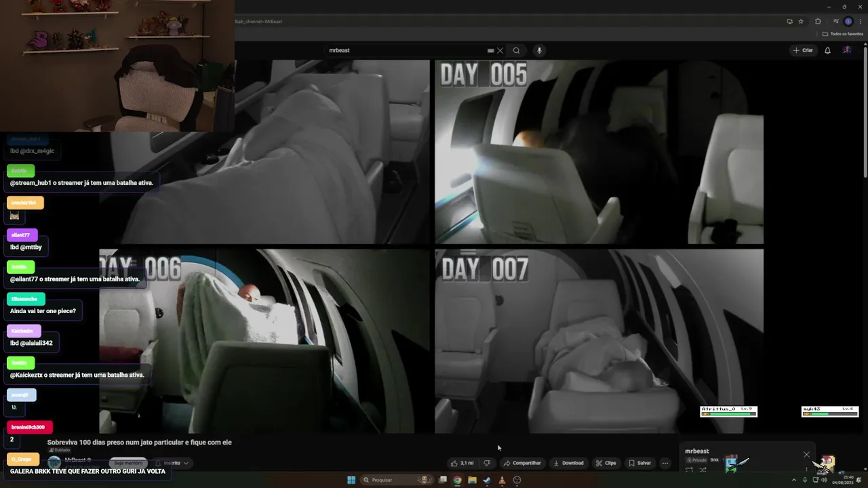This screenshot has height=488, width=868.
Task: Open Chrome media control icon in toolbar
Action: coord(835,21)
